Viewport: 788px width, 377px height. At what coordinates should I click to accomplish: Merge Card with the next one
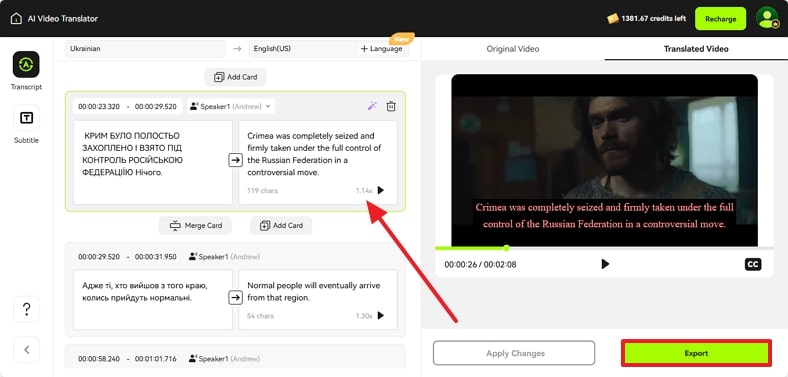[x=195, y=225]
